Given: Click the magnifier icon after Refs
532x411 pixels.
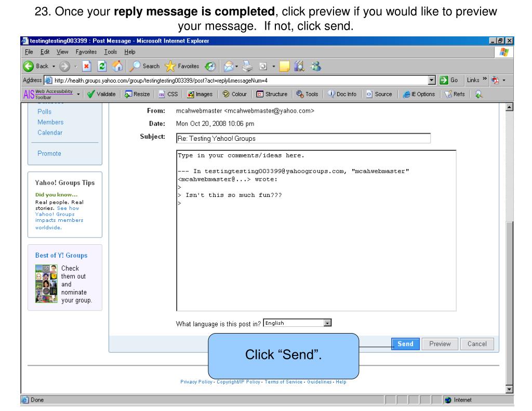Looking at the screenshot, I should point(478,94).
